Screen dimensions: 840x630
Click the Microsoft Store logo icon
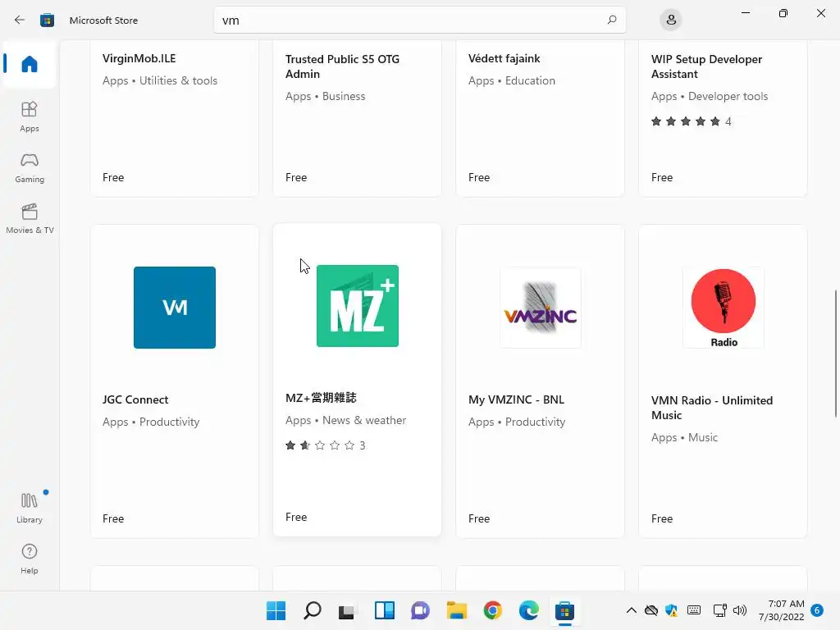(x=47, y=21)
